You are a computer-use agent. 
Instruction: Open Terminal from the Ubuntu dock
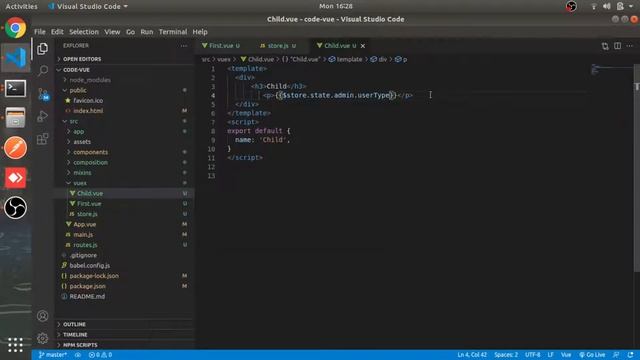[16, 88]
